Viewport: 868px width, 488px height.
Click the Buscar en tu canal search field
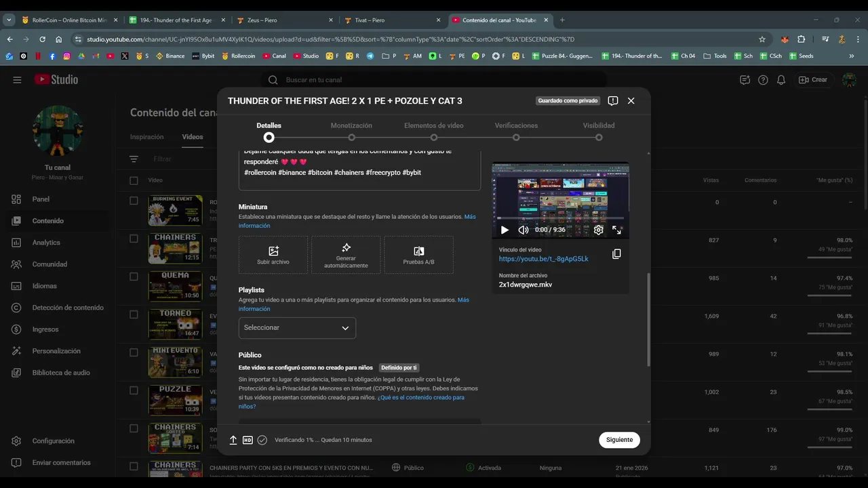434,80
